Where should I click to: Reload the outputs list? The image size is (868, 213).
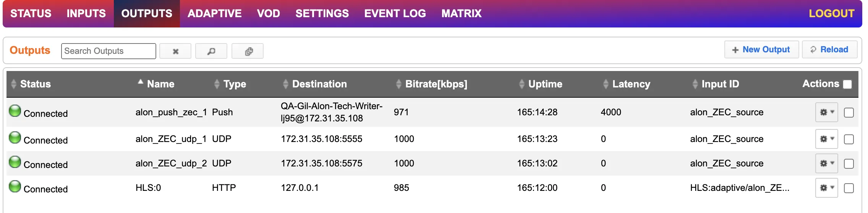click(x=829, y=50)
